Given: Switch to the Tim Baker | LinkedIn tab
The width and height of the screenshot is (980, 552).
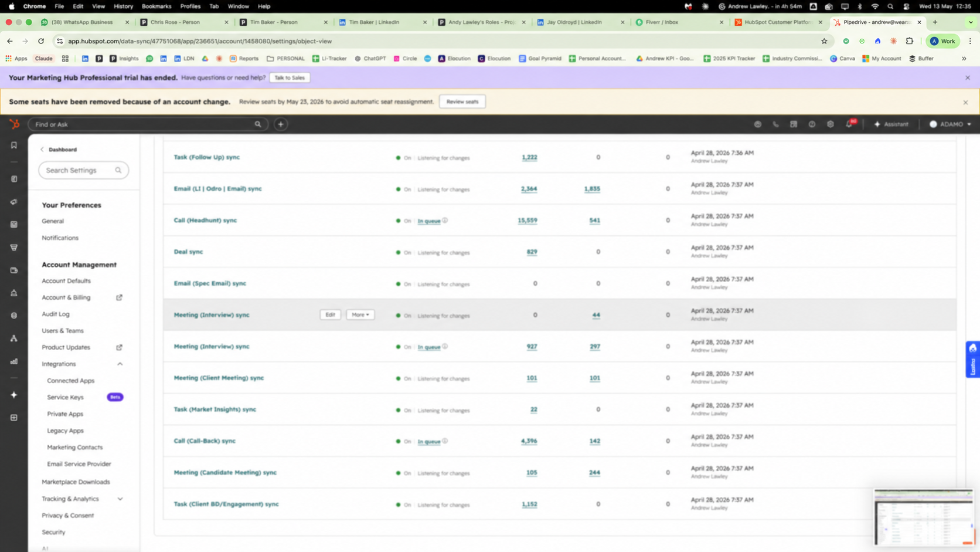Looking at the screenshot, I should (382, 22).
